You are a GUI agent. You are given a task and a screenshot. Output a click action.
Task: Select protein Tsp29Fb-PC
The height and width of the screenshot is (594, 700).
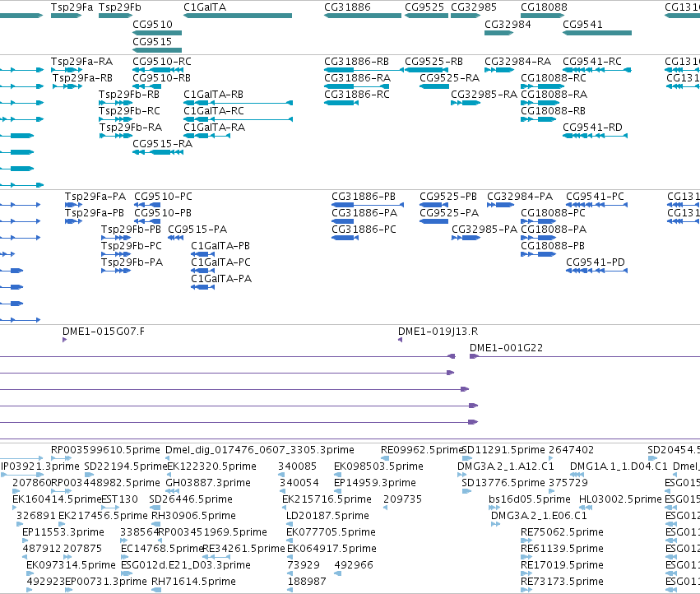click(116, 254)
